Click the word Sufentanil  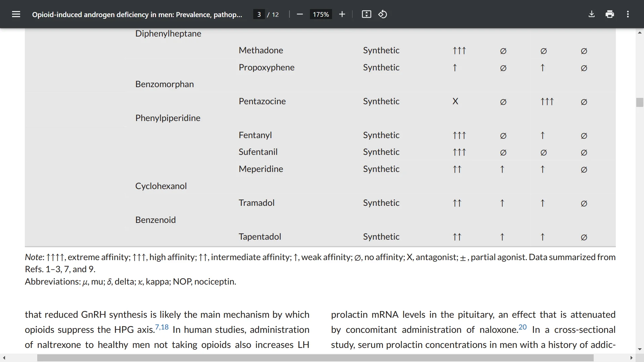(258, 152)
